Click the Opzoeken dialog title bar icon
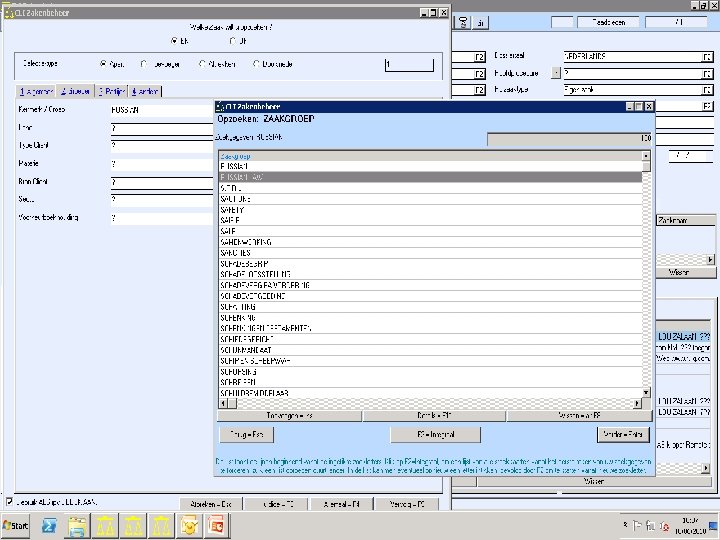 coord(219,106)
